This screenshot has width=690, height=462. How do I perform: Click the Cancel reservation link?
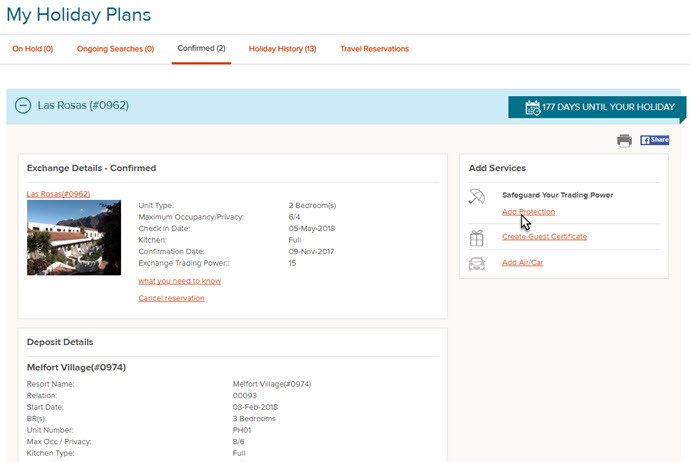[x=171, y=298]
